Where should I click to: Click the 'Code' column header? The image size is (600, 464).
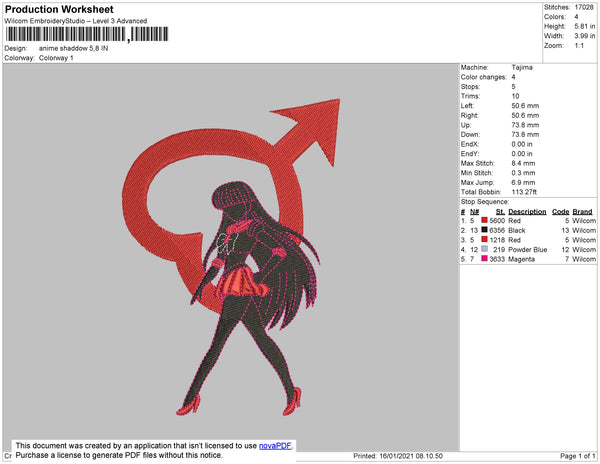click(x=561, y=212)
